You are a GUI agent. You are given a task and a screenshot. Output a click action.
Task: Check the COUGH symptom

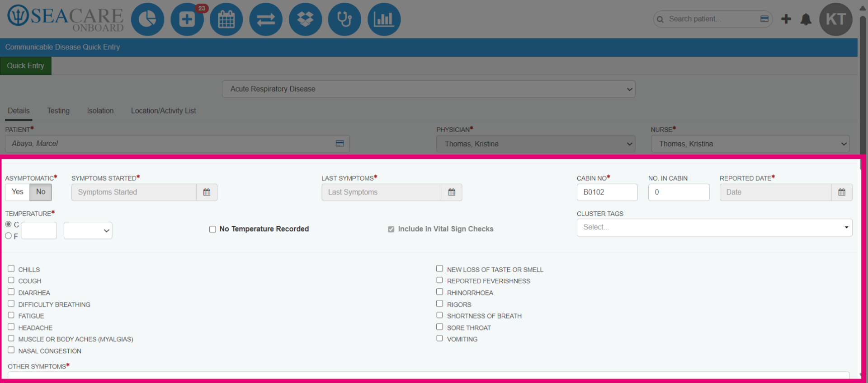click(11, 280)
